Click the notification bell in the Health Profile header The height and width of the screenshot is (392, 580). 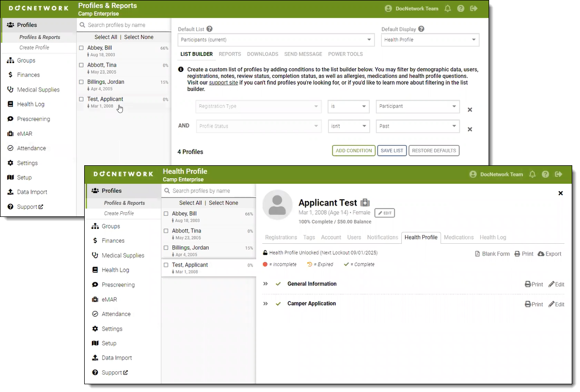click(x=532, y=175)
